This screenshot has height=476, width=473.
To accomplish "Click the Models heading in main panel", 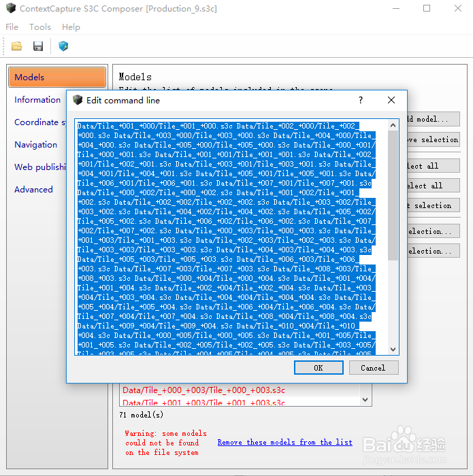I will [x=135, y=77].
